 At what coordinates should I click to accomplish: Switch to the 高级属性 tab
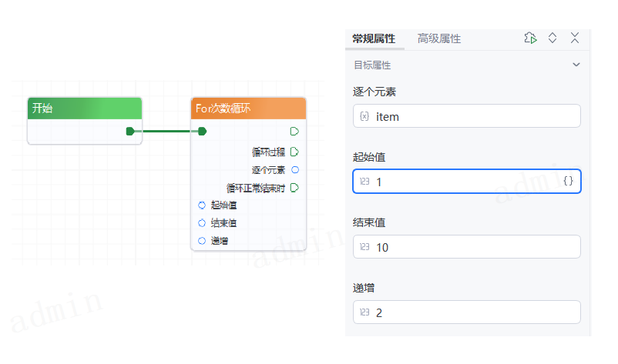pos(438,38)
